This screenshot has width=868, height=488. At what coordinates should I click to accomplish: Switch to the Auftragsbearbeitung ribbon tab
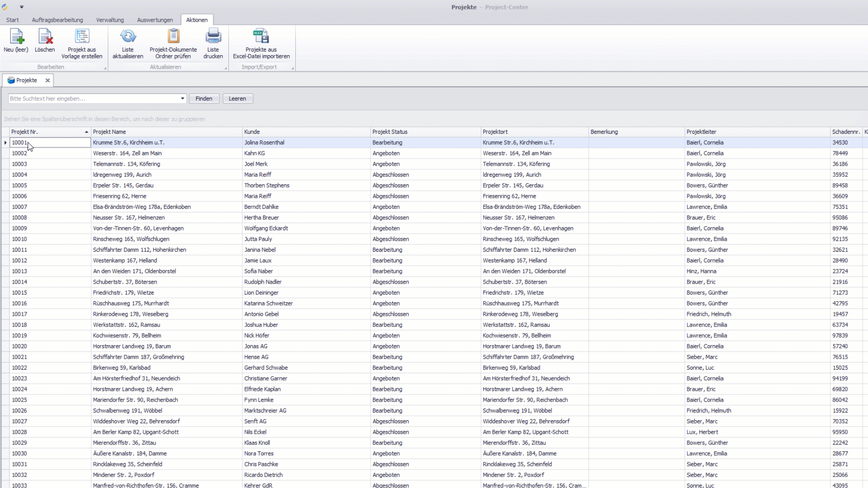[57, 20]
